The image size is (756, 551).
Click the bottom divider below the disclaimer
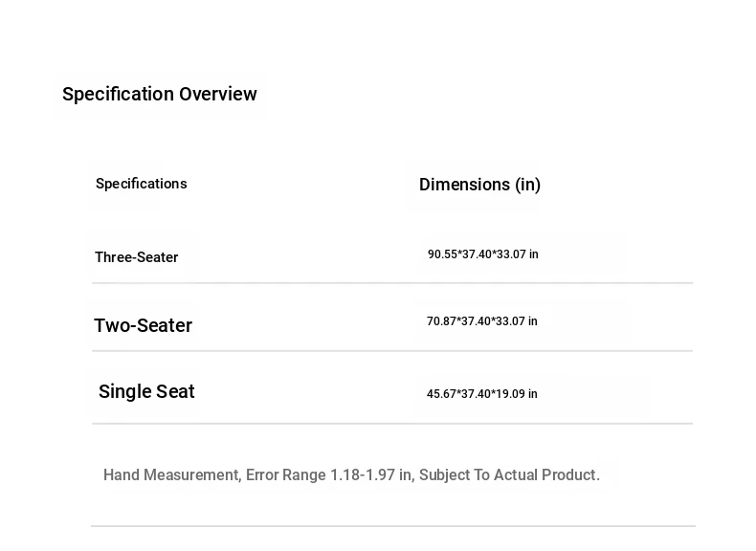pyautogui.click(x=392, y=526)
